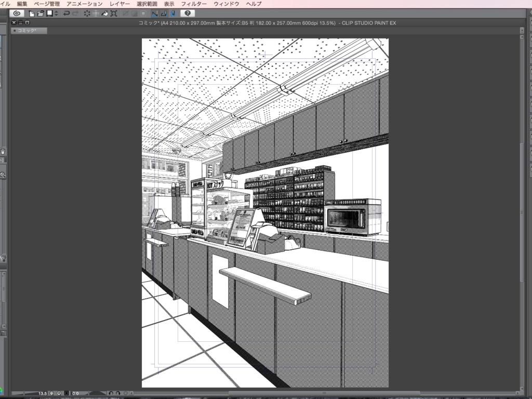The height and width of the screenshot is (399, 532).
Task: Select the fill bucket toolbar icon
Action: 105,13
